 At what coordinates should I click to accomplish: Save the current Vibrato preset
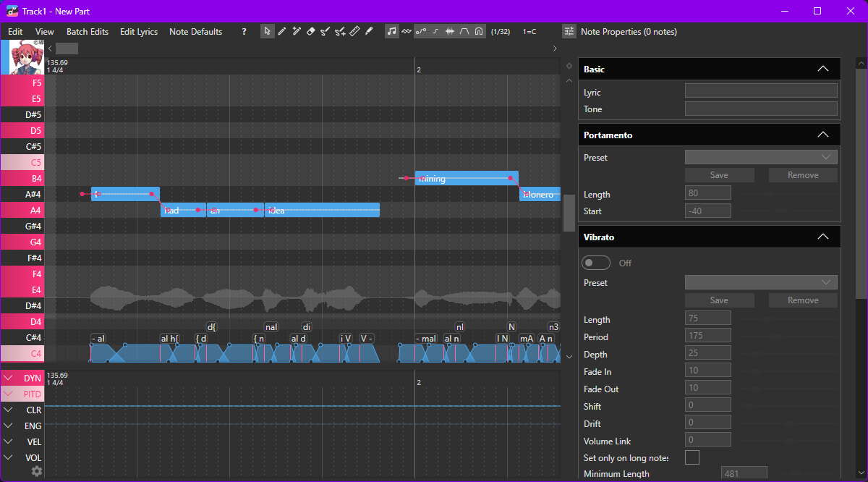[x=719, y=300]
